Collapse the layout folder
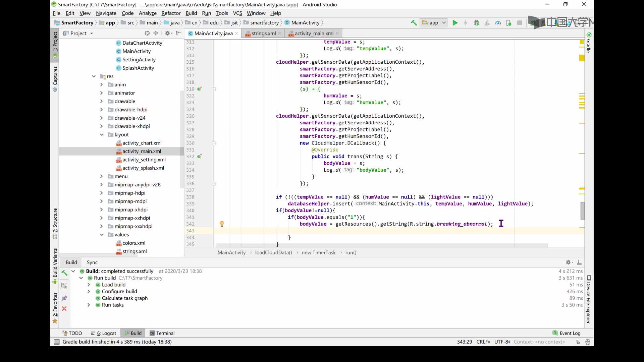The image size is (644, 362). [102, 135]
